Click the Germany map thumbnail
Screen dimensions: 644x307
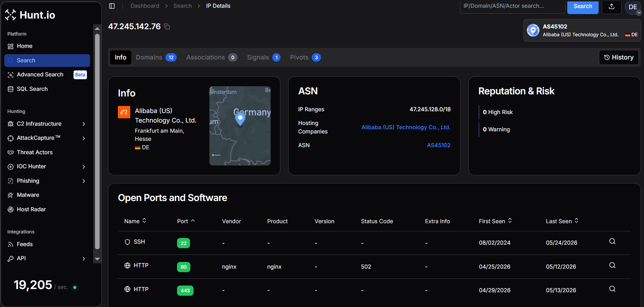240,126
